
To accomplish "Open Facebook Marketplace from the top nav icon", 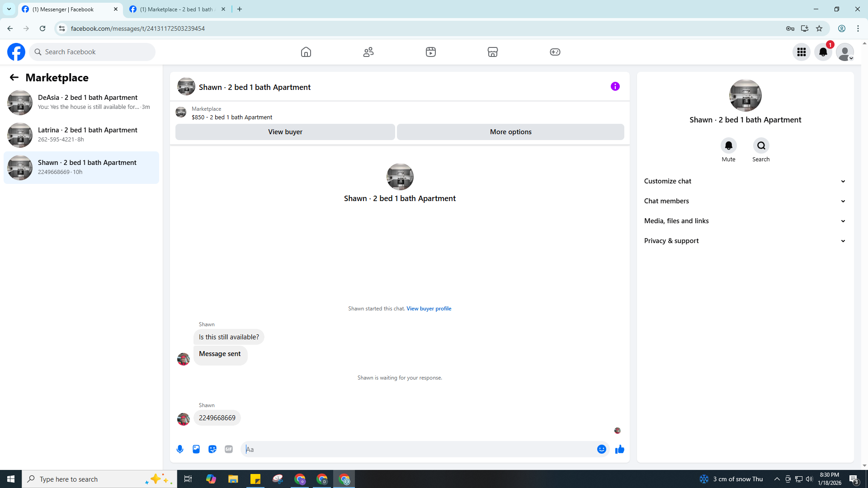I will click(493, 52).
